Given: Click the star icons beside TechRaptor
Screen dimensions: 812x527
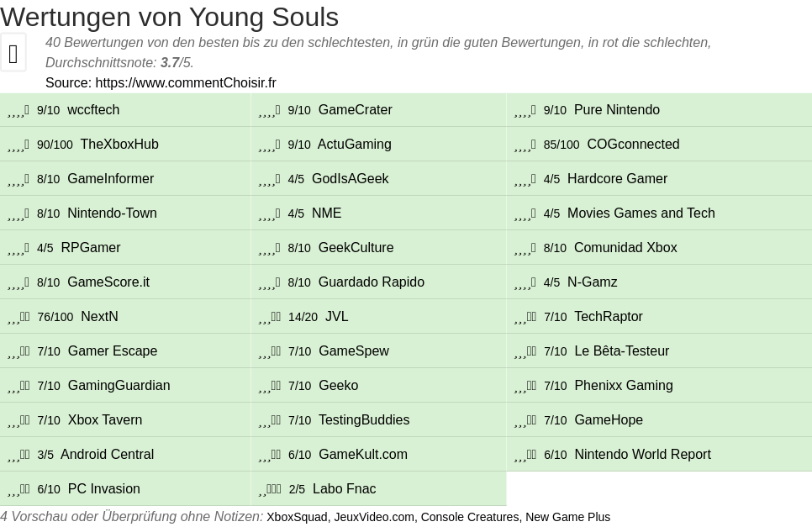Looking at the screenshot, I should click(x=525, y=317).
